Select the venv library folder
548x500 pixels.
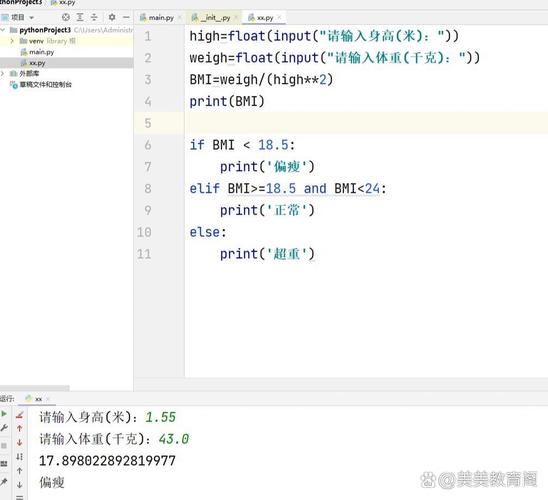(47, 41)
